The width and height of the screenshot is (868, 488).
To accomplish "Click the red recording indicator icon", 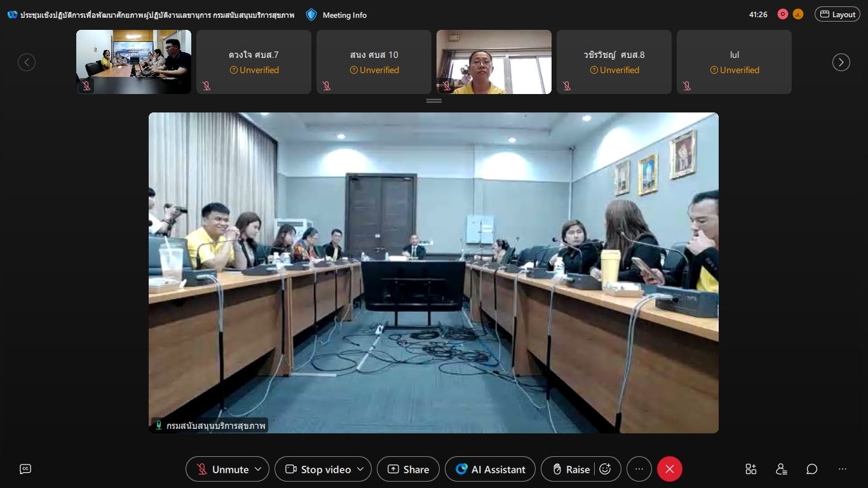I will click(782, 14).
